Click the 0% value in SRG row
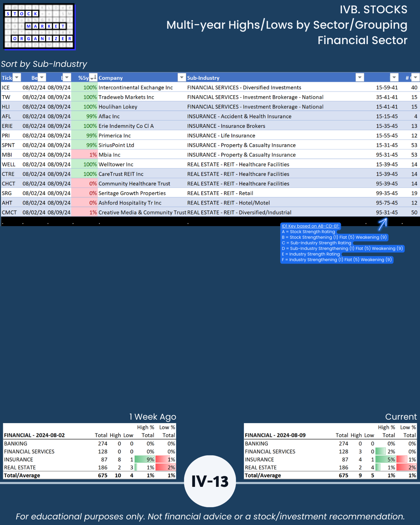 (x=93, y=193)
